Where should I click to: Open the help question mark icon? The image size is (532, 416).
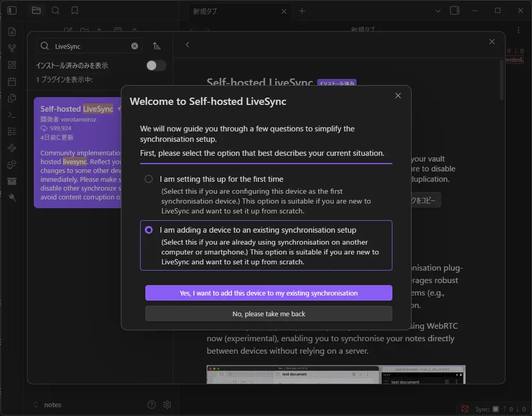pos(152,405)
